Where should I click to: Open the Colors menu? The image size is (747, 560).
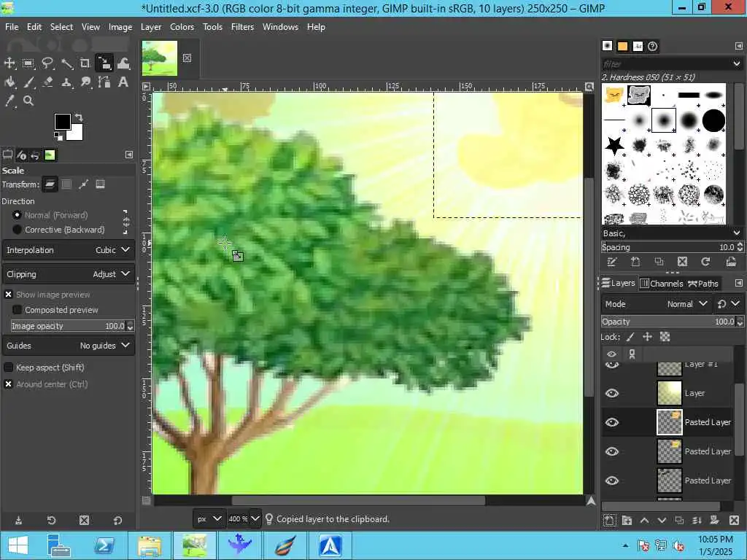pos(182,27)
